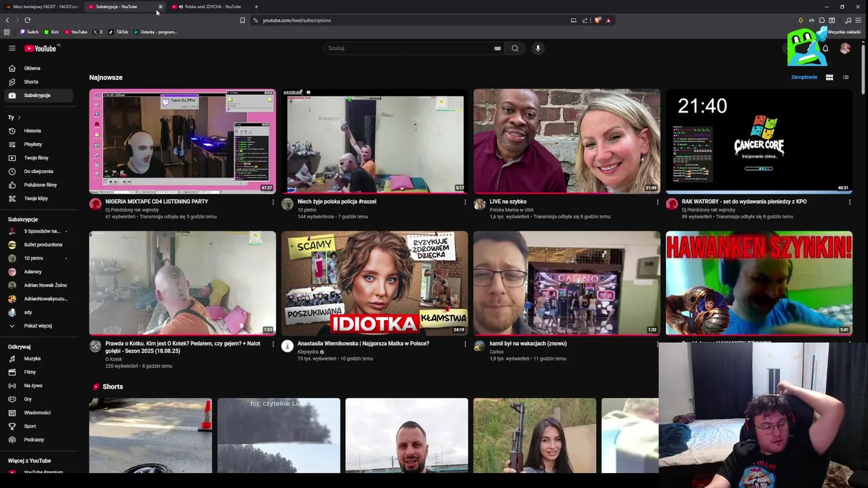Screen dimensions: 868x488
Task: Play kamil był na wakacjach thumbnail
Action: tap(566, 283)
